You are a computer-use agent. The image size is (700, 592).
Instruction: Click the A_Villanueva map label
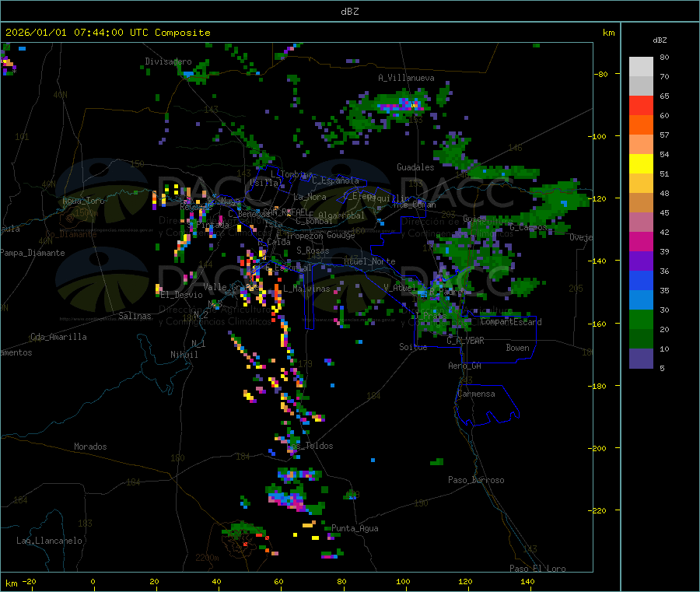point(406,78)
